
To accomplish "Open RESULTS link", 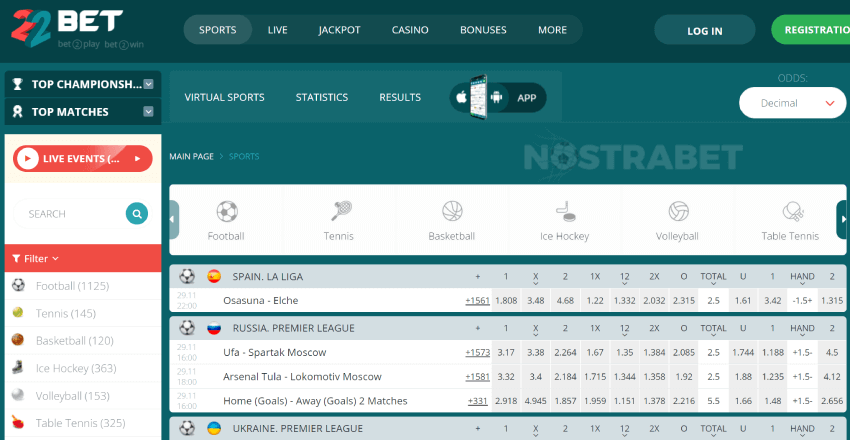I will (400, 98).
